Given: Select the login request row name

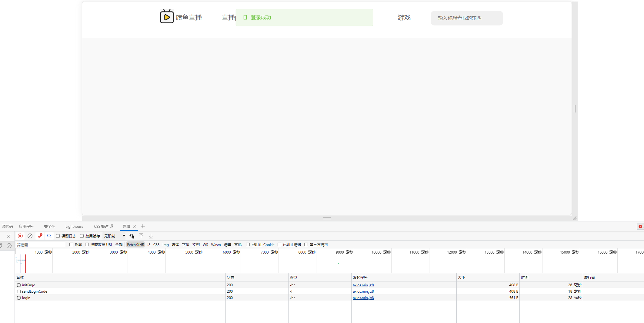Looking at the screenshot, I should coord(26,298).
